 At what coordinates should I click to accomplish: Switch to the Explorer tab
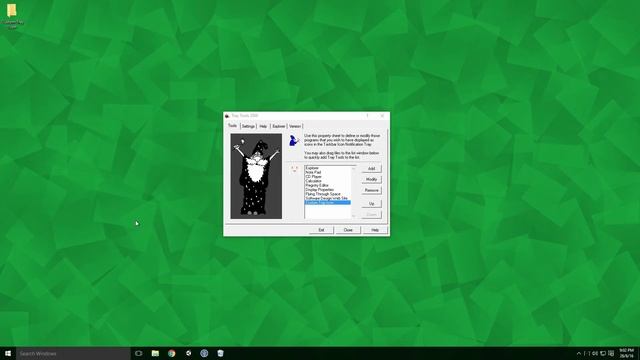coord(279,126)
